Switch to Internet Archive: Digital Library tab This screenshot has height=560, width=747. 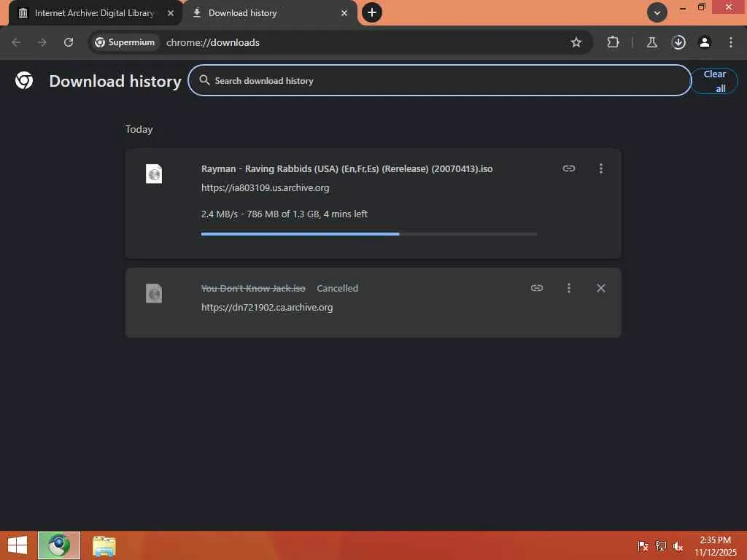[x=94, y=13]
